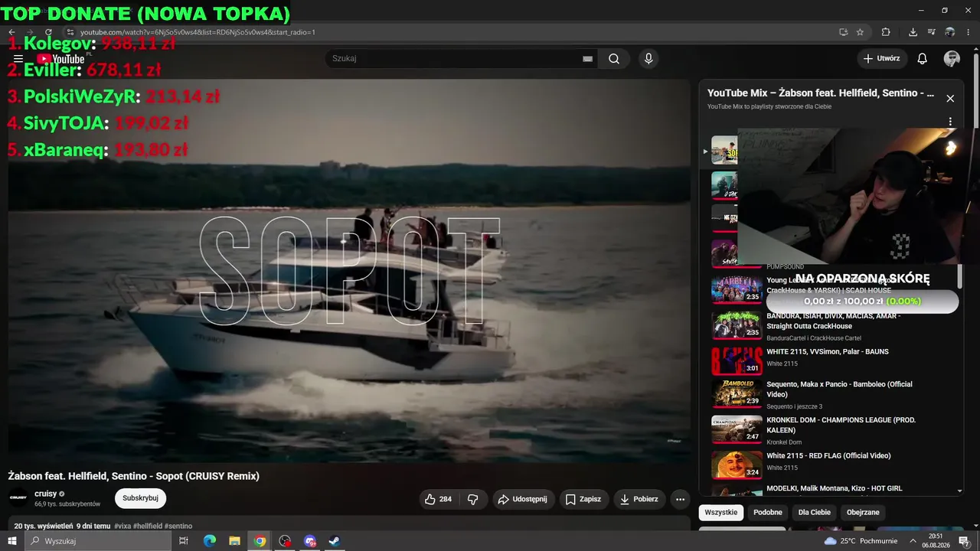980x551 pixels.
Task: Close the YouTube Mix playlist panel
Action: pos(950,99)
